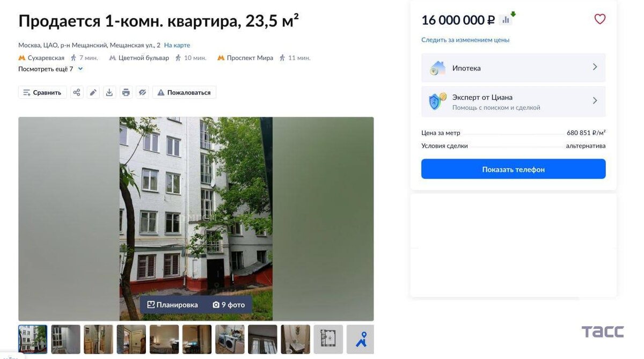Add listing to favorites with heart icon
The image size is (644, 359).
pyautogui.click(x=600, y=19)
